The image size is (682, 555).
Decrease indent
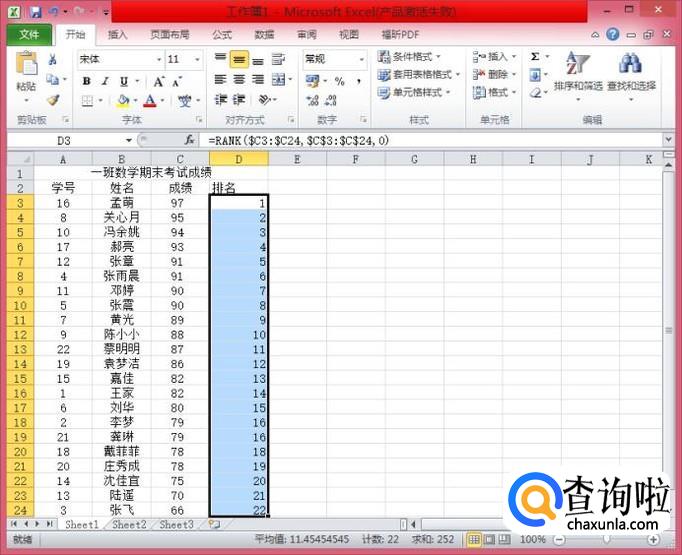point(221,100)
